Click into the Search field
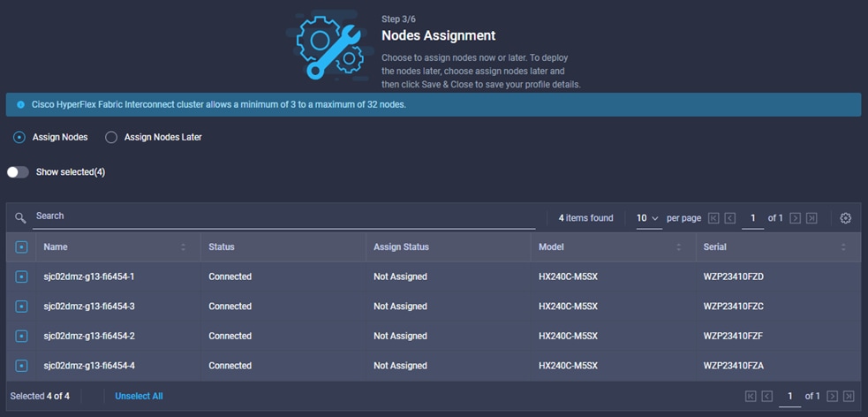Screen dimensions: 868x417 [x=284, y=216]
